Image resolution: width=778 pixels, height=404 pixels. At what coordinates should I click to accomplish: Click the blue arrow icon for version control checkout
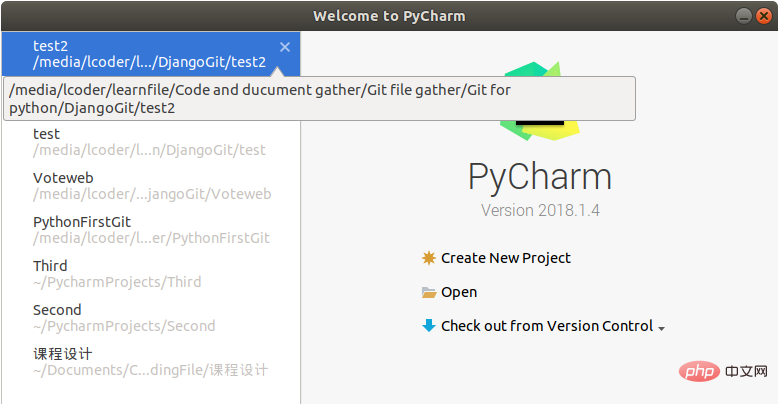click(x=429, y=326)
